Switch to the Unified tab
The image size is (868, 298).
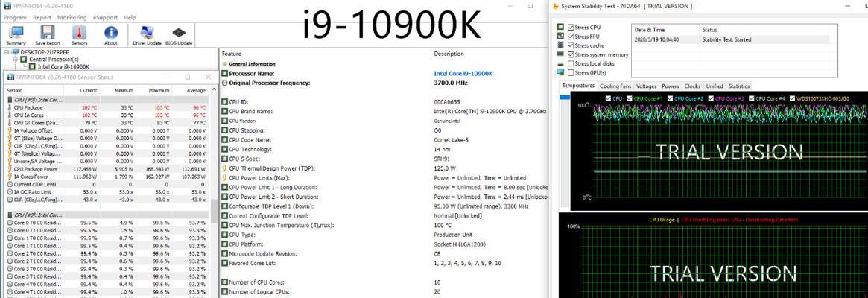pyautogui.click(x=714, y=86)
